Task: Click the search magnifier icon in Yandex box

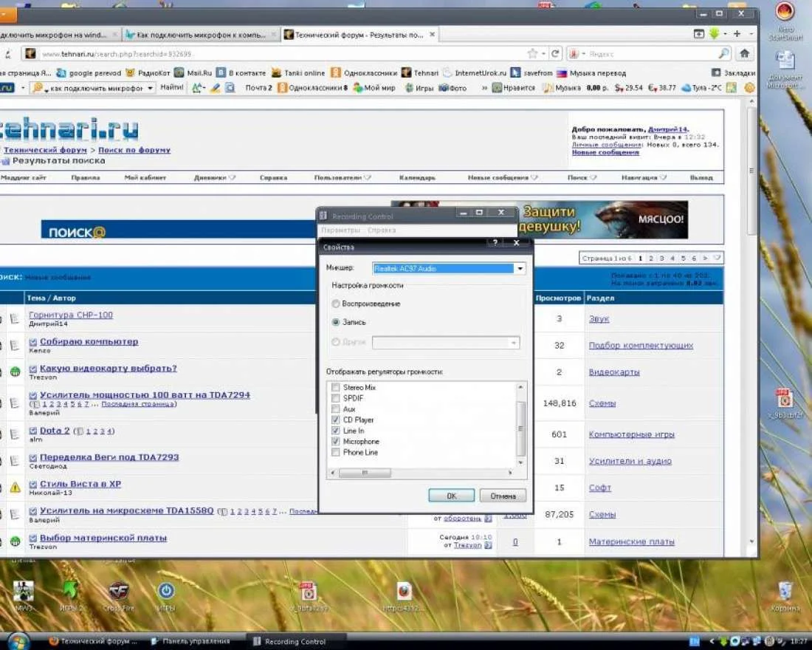Action: pyautogui.click(x=723, y=54)
